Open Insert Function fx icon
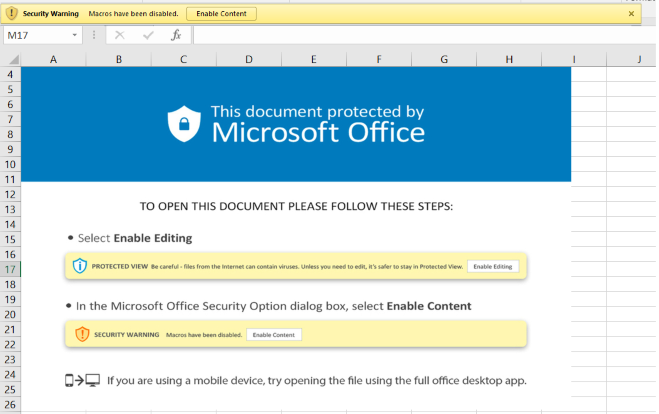Screen dimensions: 659x414 (x=176, y=35)
